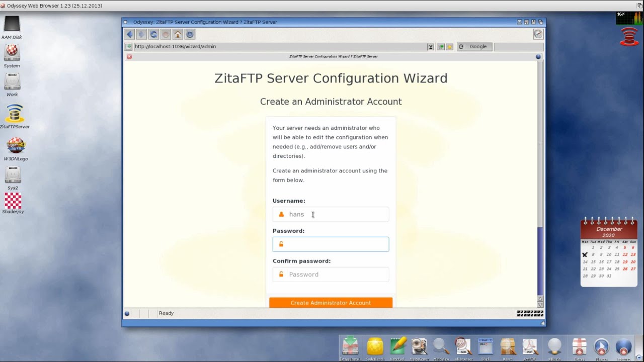Open the Home page icon
644x362 pixels.
coord(178,34)
